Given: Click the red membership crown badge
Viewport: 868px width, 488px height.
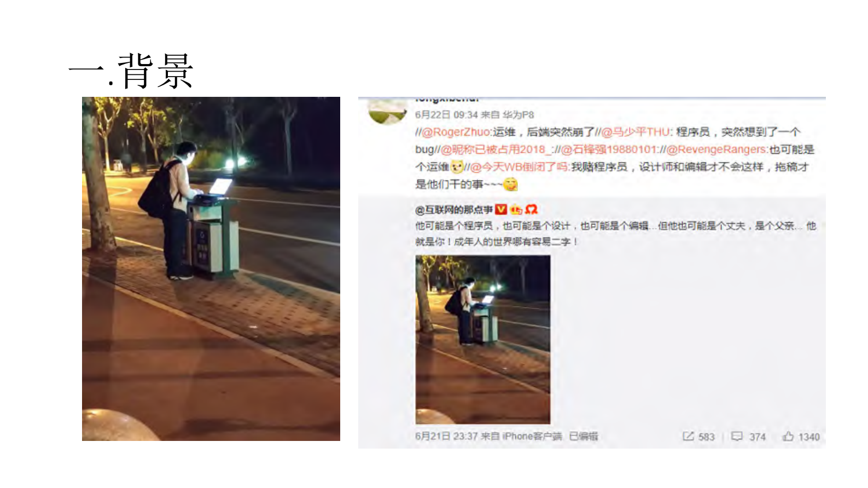Looking at the screenshot, I should click(531, 209).
